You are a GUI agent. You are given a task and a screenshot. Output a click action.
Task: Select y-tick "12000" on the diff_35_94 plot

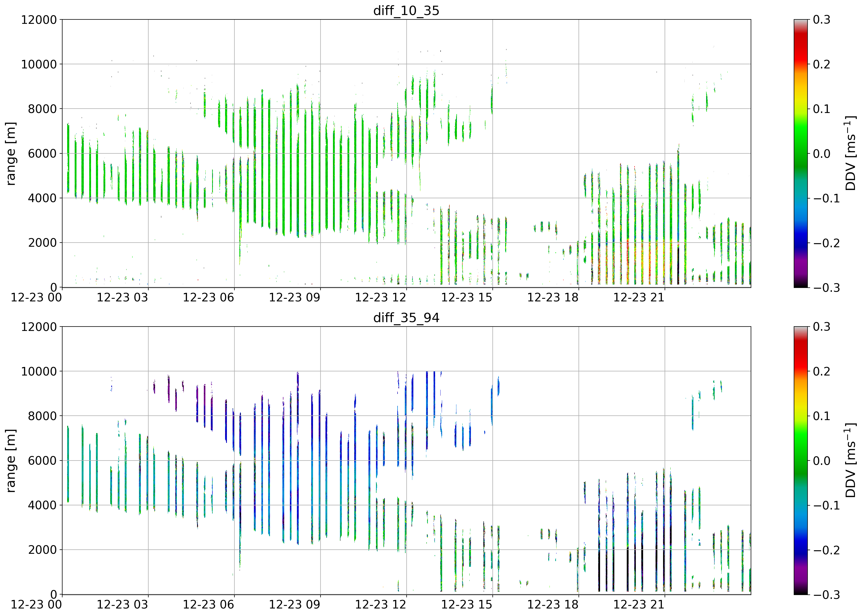point(39,327)
